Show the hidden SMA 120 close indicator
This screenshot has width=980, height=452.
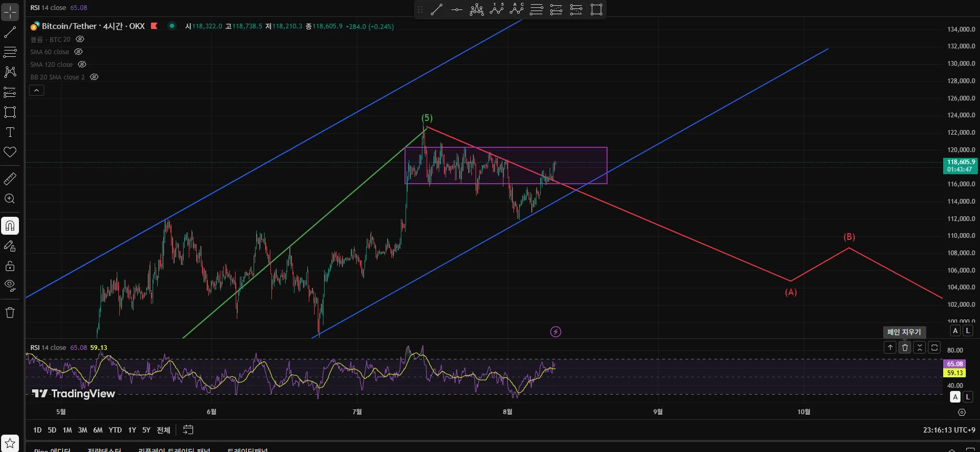tap(82, 65)
